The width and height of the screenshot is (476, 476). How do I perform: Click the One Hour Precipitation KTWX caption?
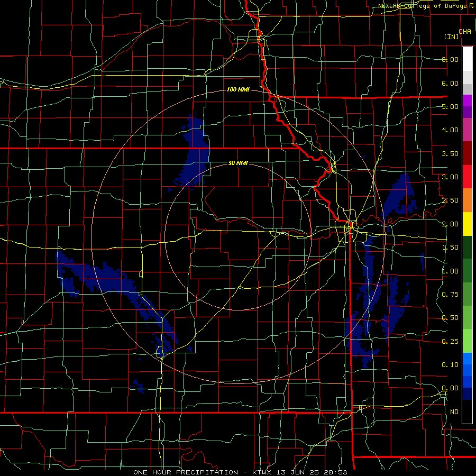(240, 472)
